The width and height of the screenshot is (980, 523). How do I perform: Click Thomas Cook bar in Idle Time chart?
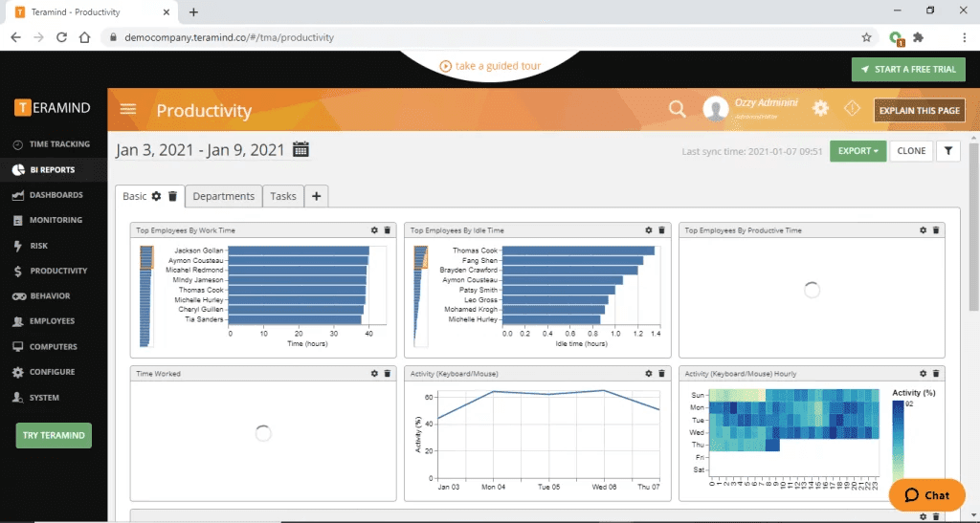click(x=578, y=251)
